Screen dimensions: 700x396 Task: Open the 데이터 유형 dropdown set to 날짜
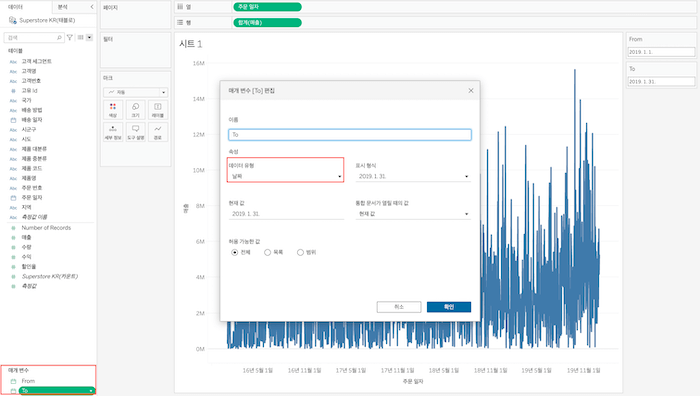pos(286,176)
